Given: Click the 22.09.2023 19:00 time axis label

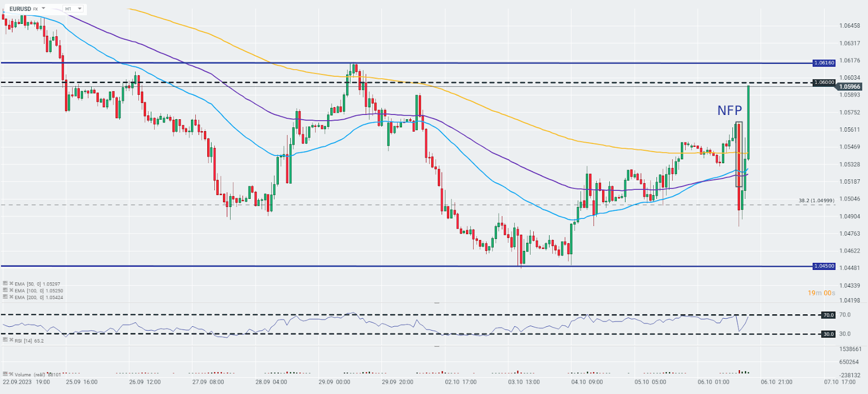Looking at the screenshot, I should (26, 382).
